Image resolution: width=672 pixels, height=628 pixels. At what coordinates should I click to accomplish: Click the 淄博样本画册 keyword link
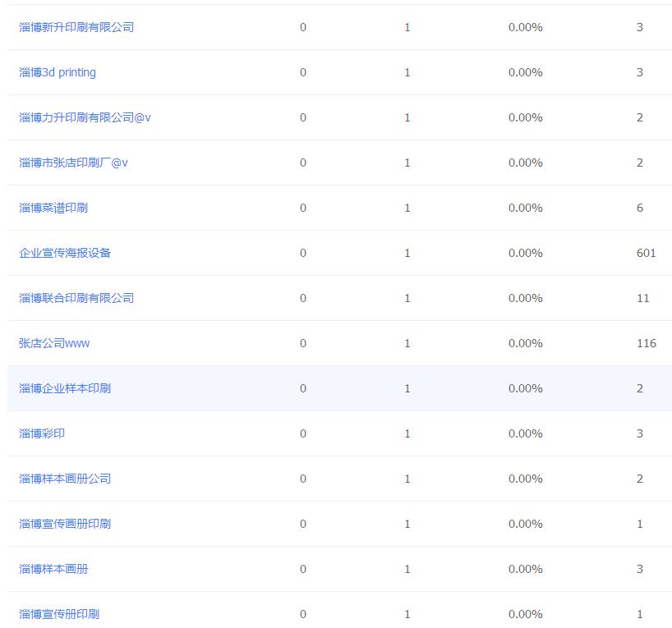(x=53, y=569)
